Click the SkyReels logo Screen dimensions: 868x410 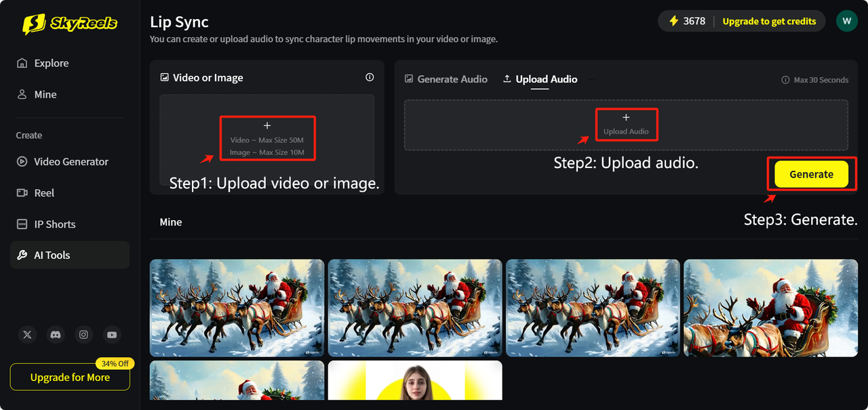tap(70, 24)
